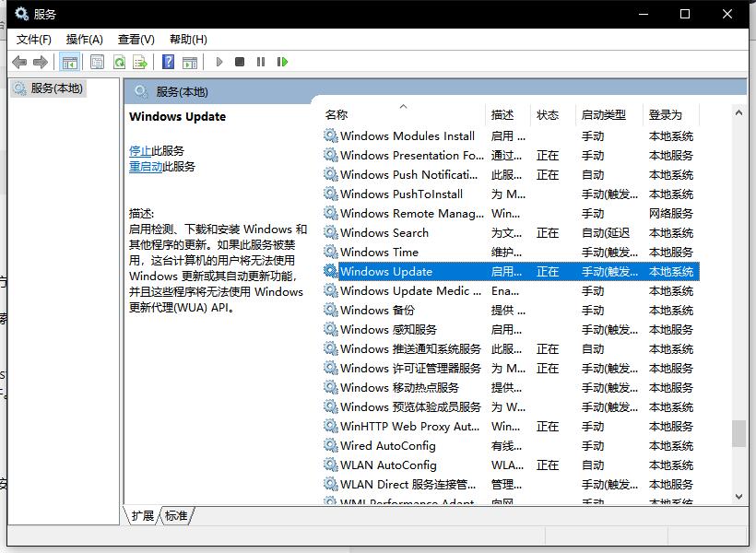Screen dimensions: 756x553
Task: Select the Windows Update Medic service
Action: [x=511, y=290]
